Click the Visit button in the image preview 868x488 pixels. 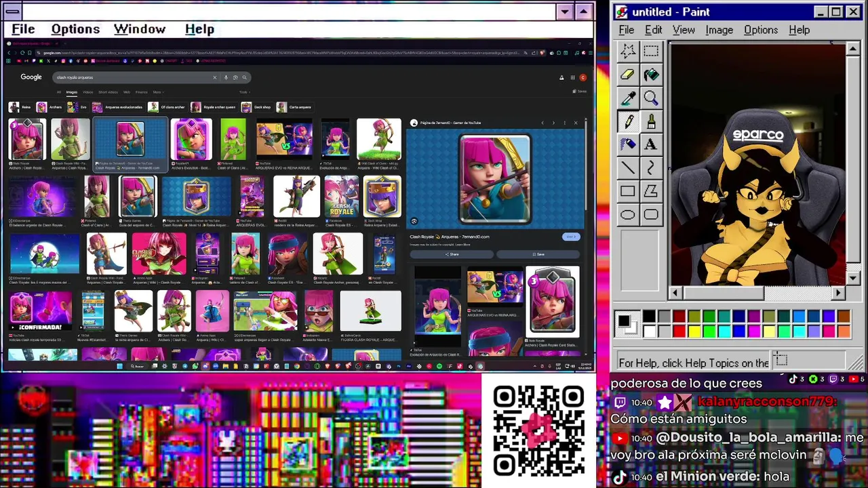point(571,237)
